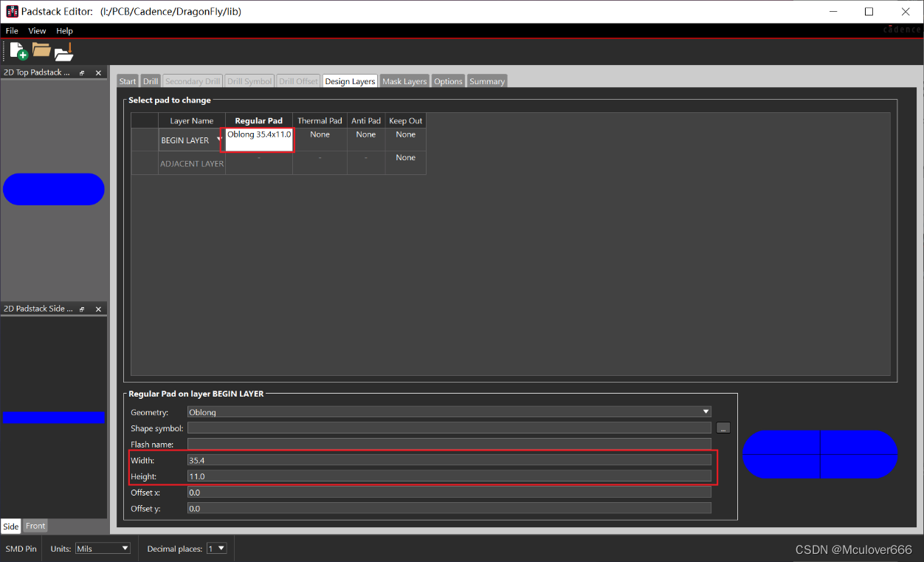This screenshot has width=924, height=562.
Task: Open the Geometry dropdown
Action: click(x=705, y=411)
